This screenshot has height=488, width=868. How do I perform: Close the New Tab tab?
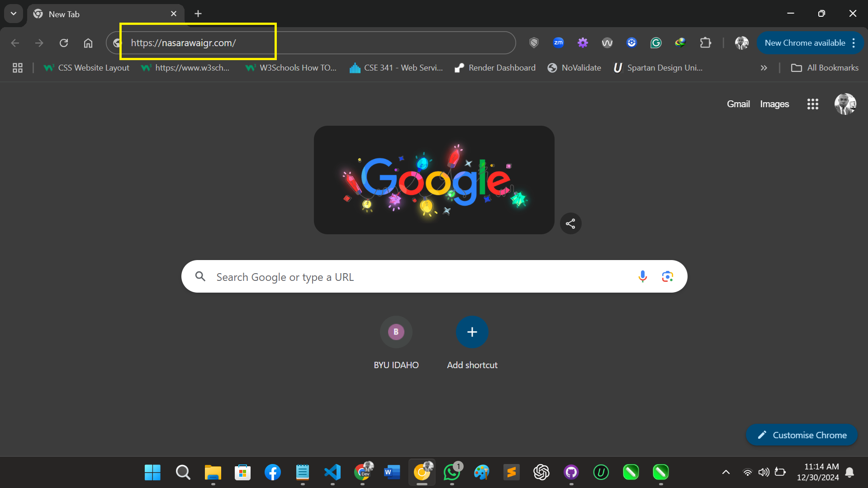174,14
